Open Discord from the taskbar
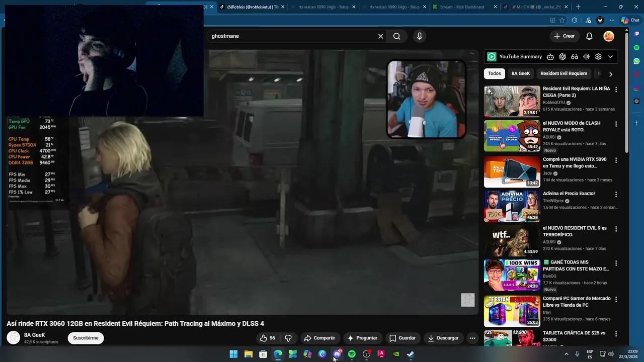This screenshot has width=644, height=362. 337,354
